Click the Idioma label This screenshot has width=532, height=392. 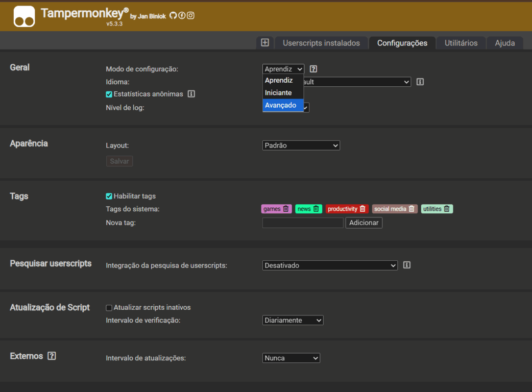click(x=117, y=82)
